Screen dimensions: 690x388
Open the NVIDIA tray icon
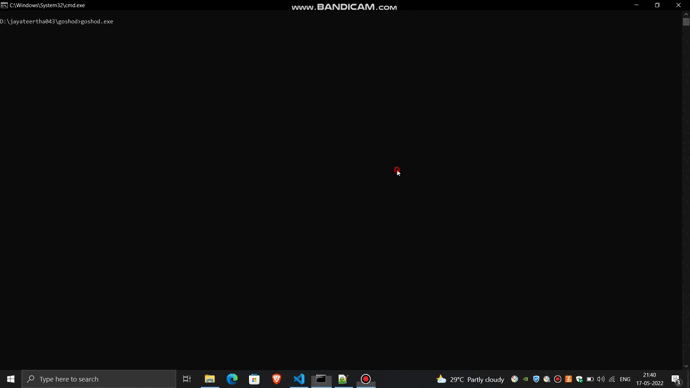click(525, 379)
